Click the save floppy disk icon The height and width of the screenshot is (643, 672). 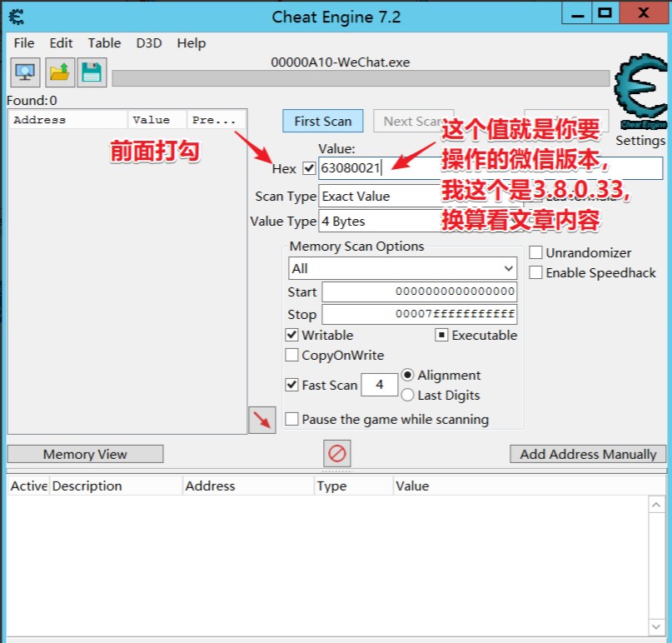(91, 72)
